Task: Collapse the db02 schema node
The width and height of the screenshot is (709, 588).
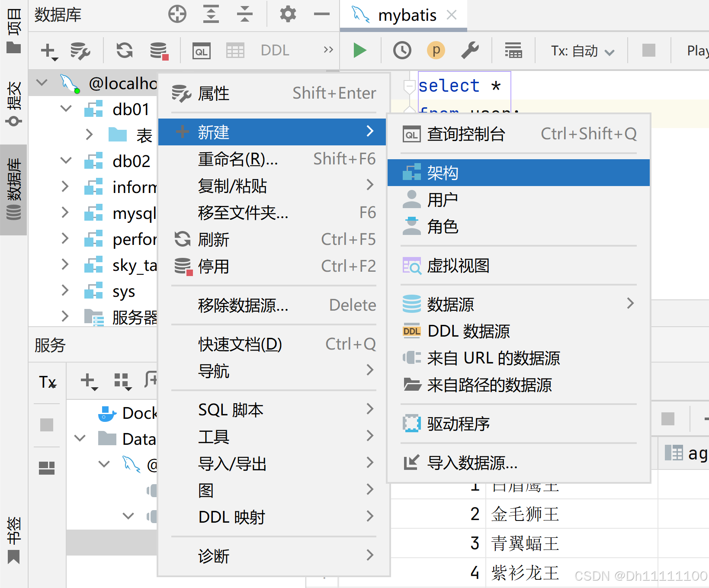Action: (x=66, y=160)
